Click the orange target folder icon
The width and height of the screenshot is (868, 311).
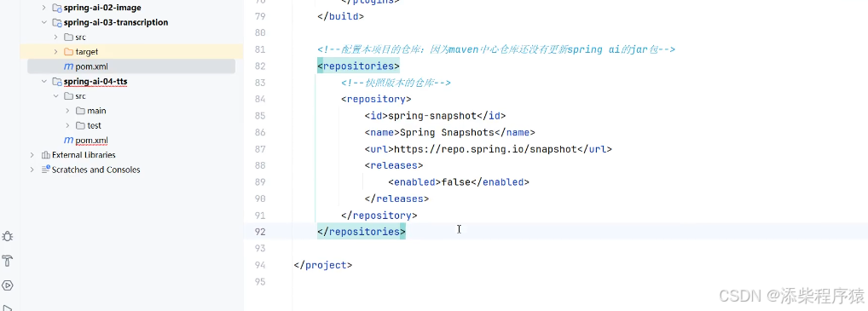click(69, 51)
